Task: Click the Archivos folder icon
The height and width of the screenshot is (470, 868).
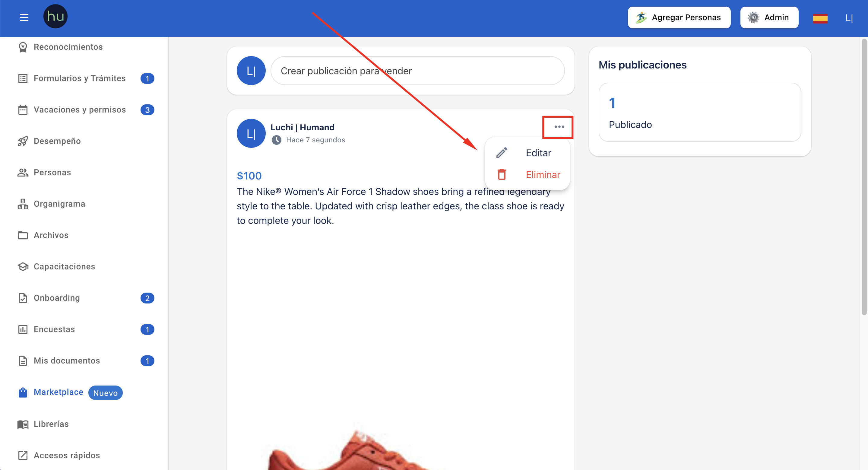Action: (23, 235)
